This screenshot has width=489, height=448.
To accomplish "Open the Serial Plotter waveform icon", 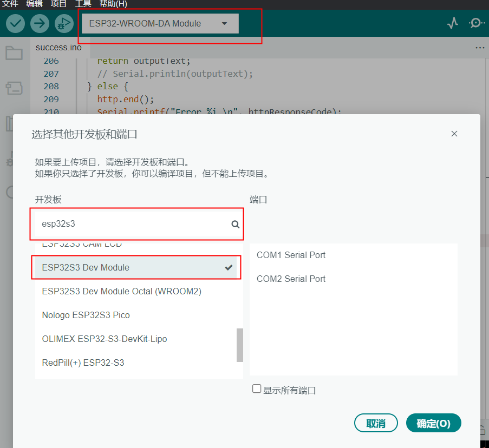I will [x=453, y=23].
